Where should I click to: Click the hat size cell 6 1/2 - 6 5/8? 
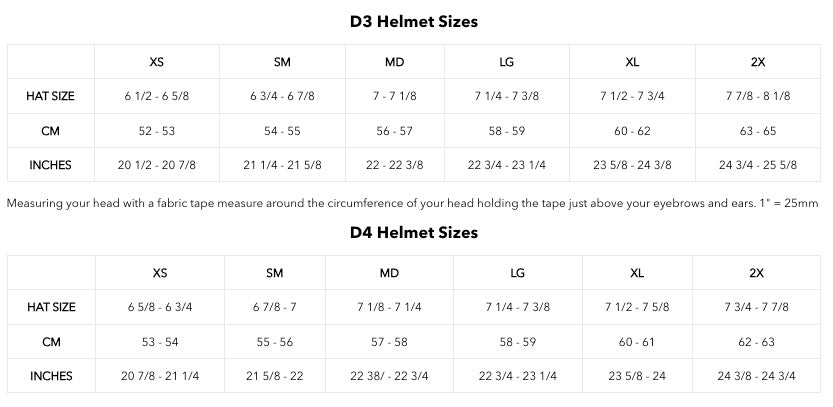point(157,96)
